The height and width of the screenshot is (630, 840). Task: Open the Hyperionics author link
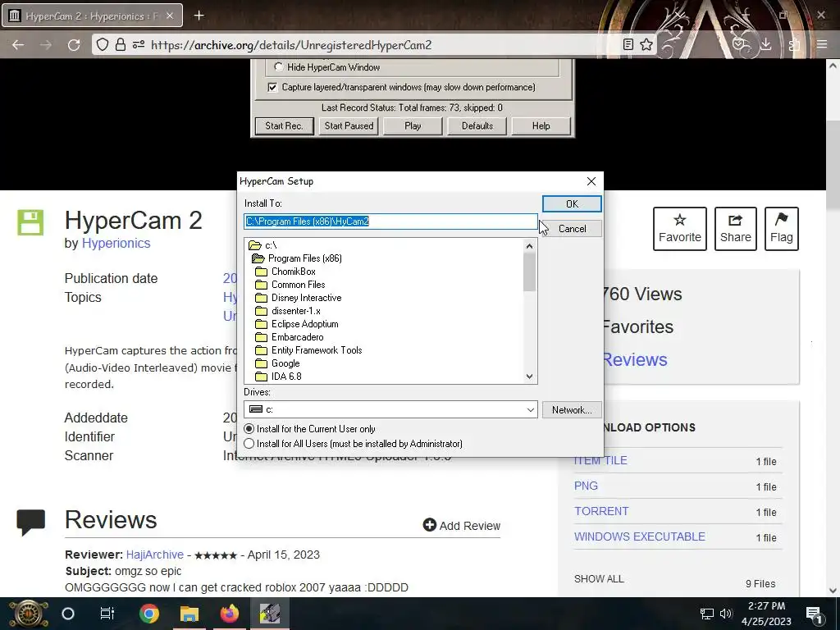pos(116,243)
